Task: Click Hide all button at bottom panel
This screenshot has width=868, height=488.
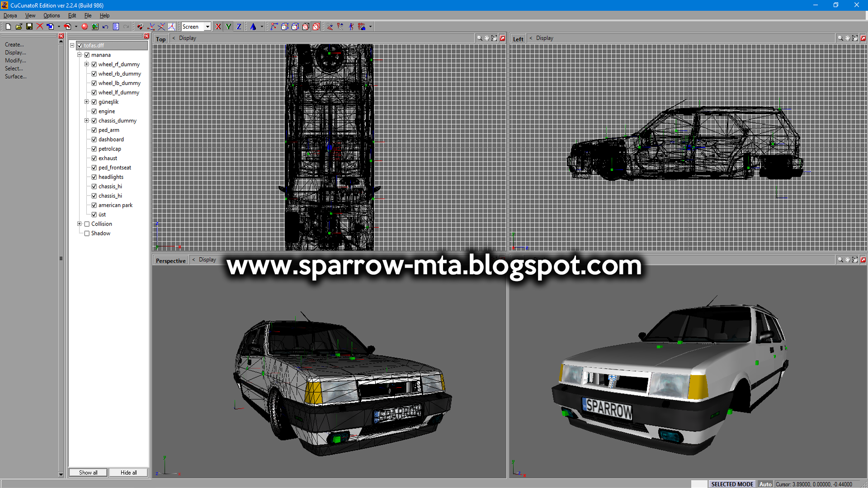Action: (129, 473)
